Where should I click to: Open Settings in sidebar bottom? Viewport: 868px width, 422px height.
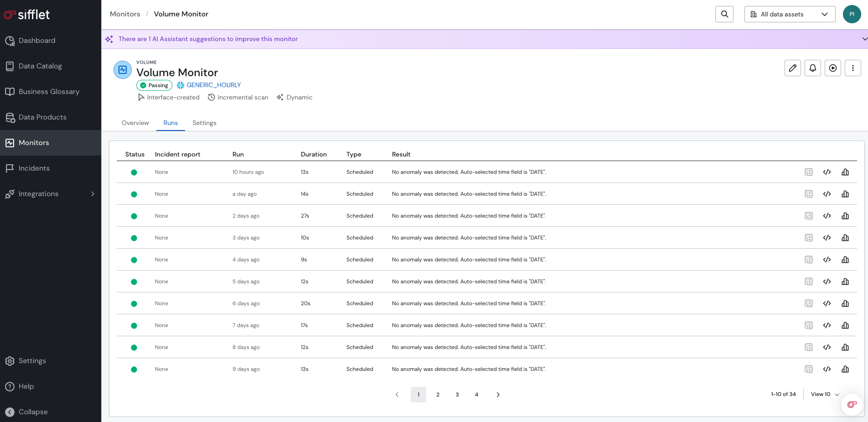(51, 361)
